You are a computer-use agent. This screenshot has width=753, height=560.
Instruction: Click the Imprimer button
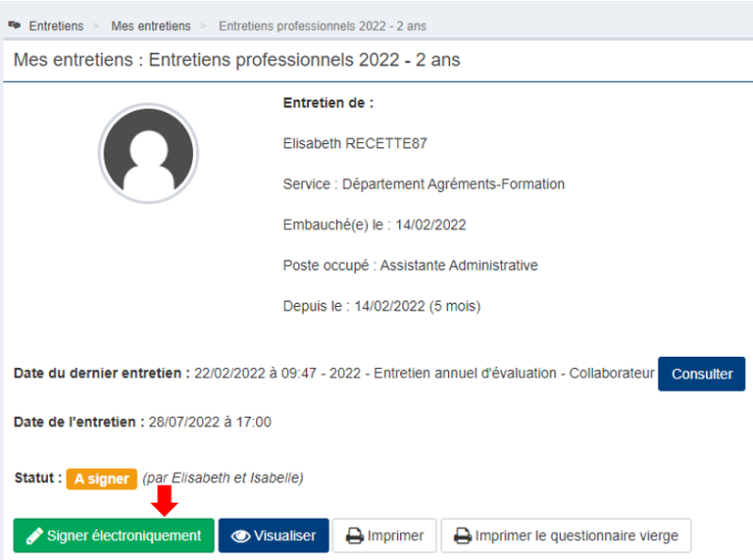(385, 536)
